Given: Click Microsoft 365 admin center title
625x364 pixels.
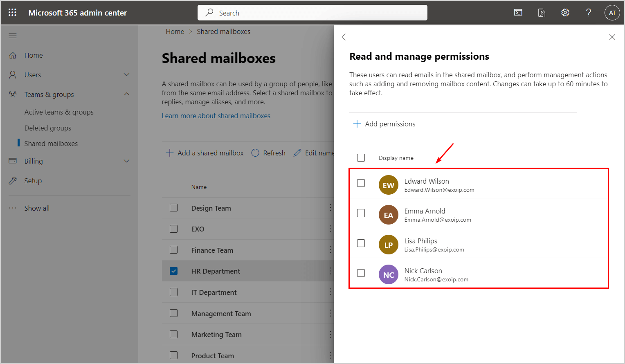Looking at the screenshot, I should 78,13.
